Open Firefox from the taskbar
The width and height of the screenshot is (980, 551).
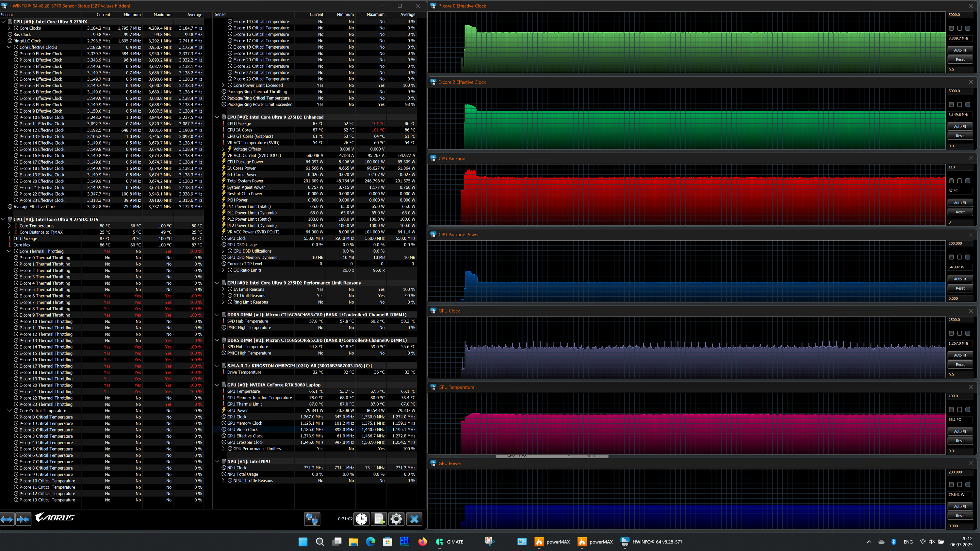[x=422, y=542]
